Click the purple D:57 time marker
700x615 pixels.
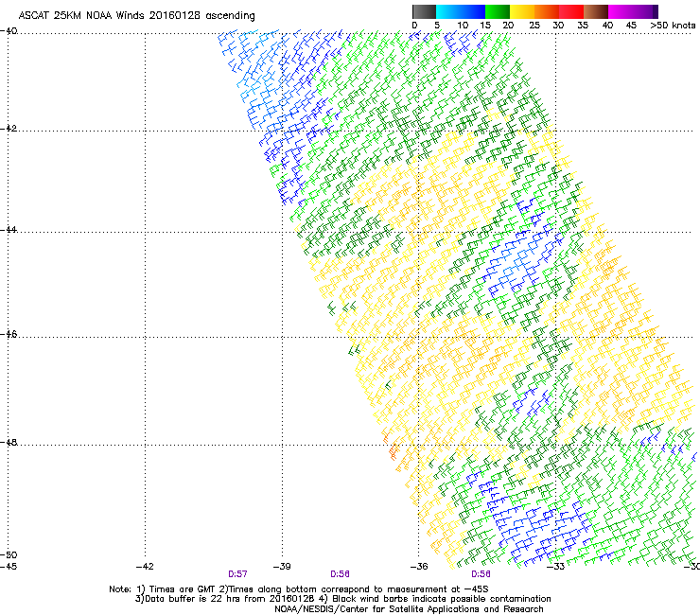[237, 574]
